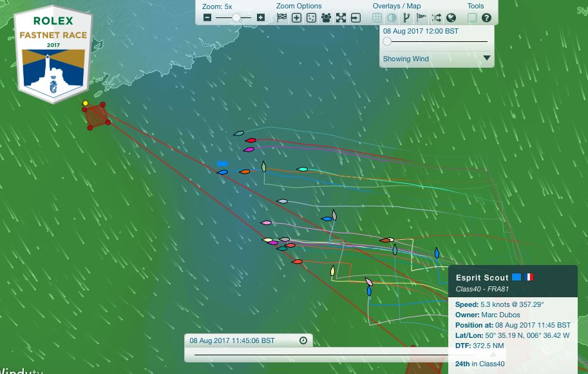Image resolution: width=588 pixels, height=374 pixels.
Task: Click the yellow Fastnet Rock marker
Action: [85, 103]
